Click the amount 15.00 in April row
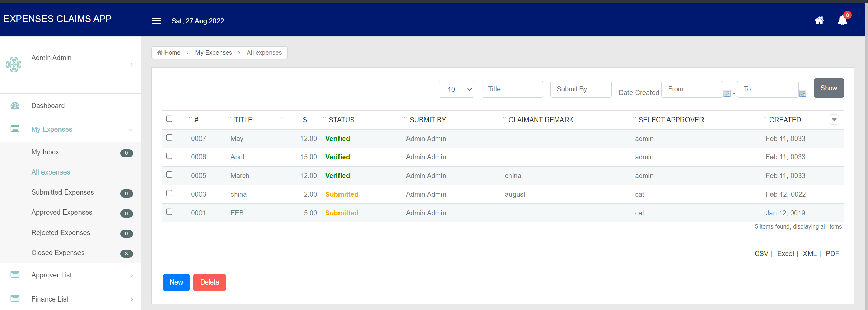 pos(308,157)
